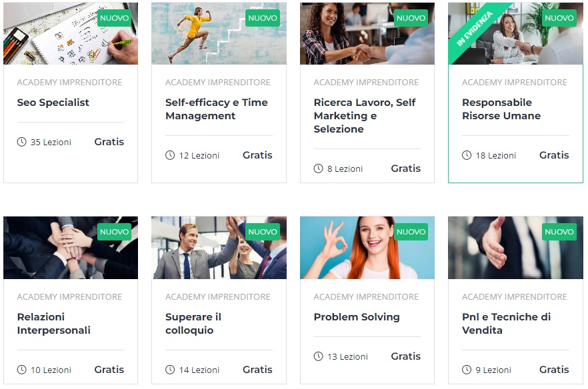The height and width of the screenshot is (389, 588).
Task: Click the clock icon next to 14 Lezioni
Action: (x=170, y=370)
